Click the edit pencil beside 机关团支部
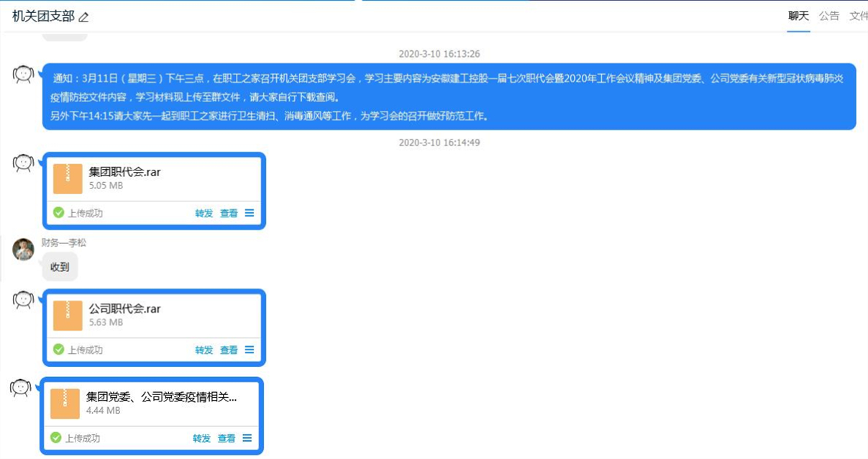The image size is (868, 459). [83, 17]
